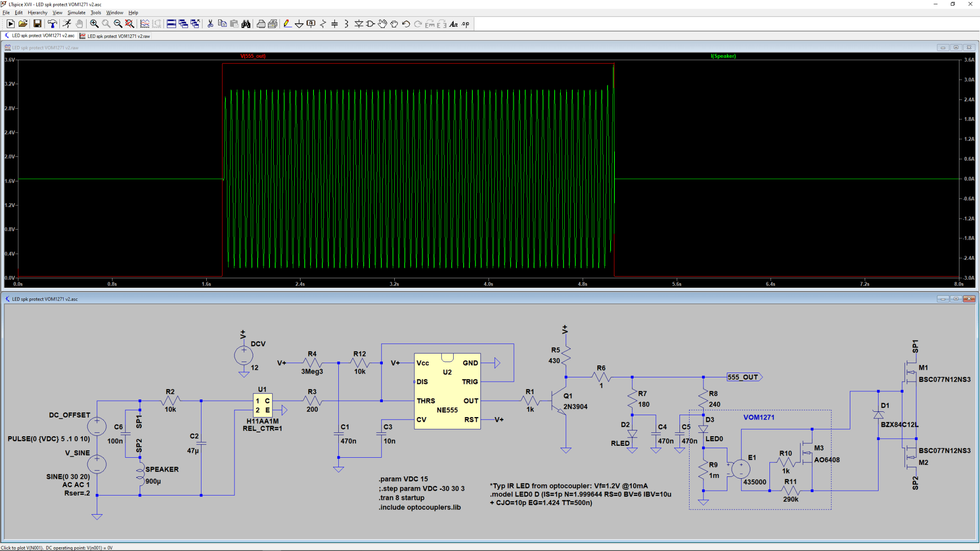Select the label net tool
This screenshot has width=980, height=551.
coord(311,23)
